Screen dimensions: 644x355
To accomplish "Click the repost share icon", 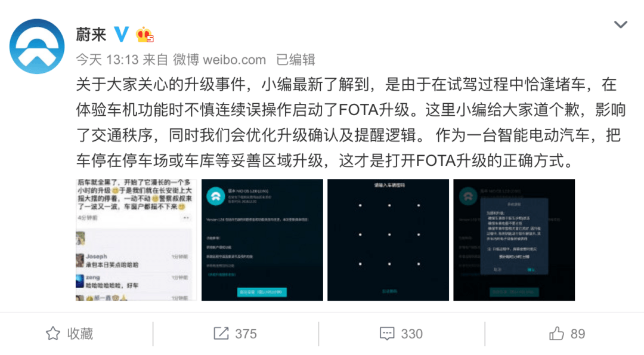I will pos(221,334).
